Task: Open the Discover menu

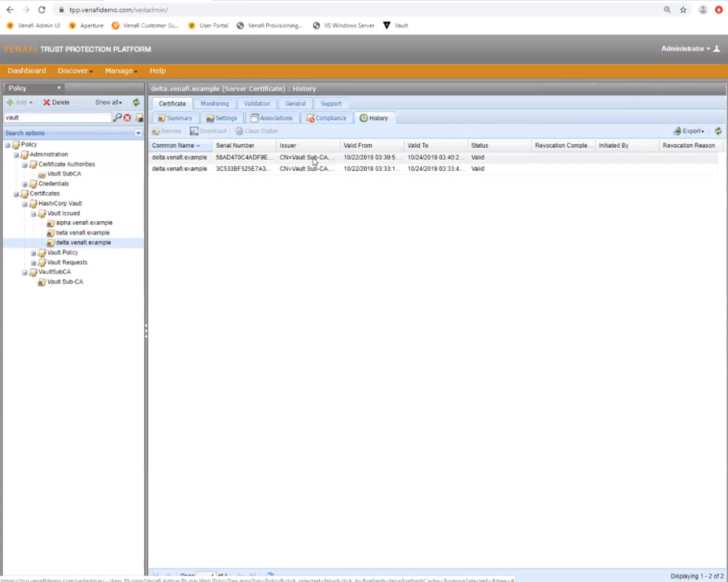Action: click(75, 70)
